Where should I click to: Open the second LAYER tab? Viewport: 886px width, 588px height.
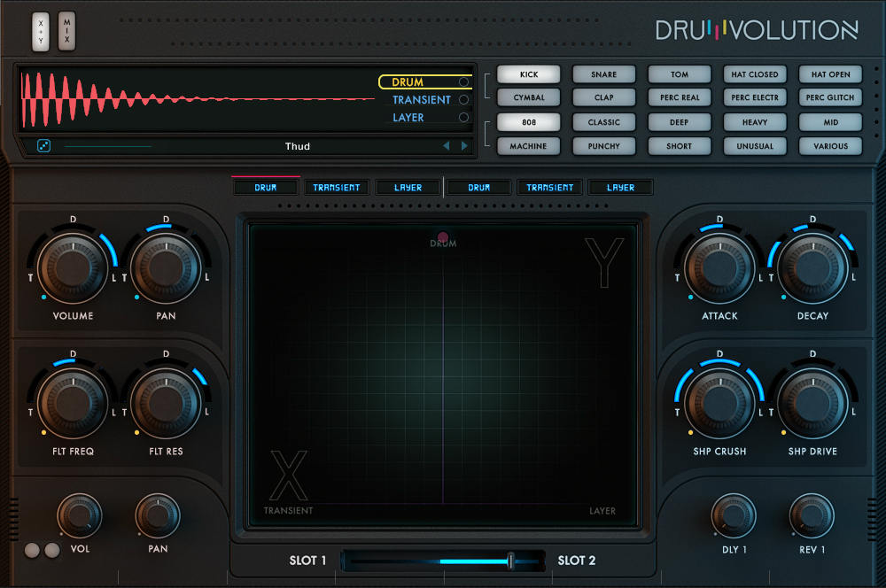pos(620,187)
